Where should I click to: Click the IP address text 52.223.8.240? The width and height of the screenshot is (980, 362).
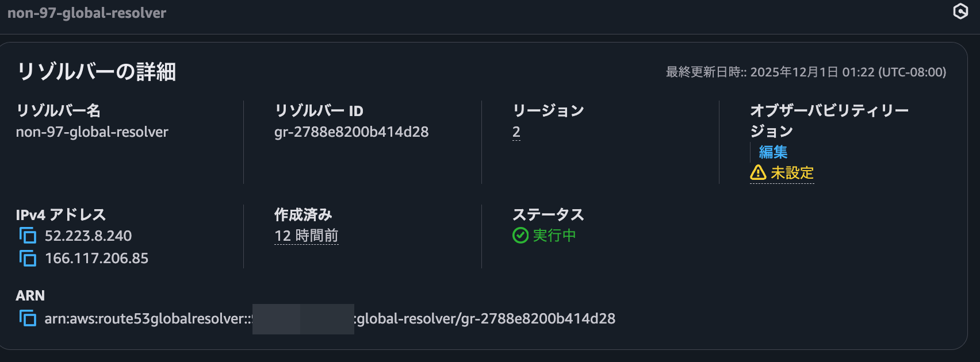point(88,236)
